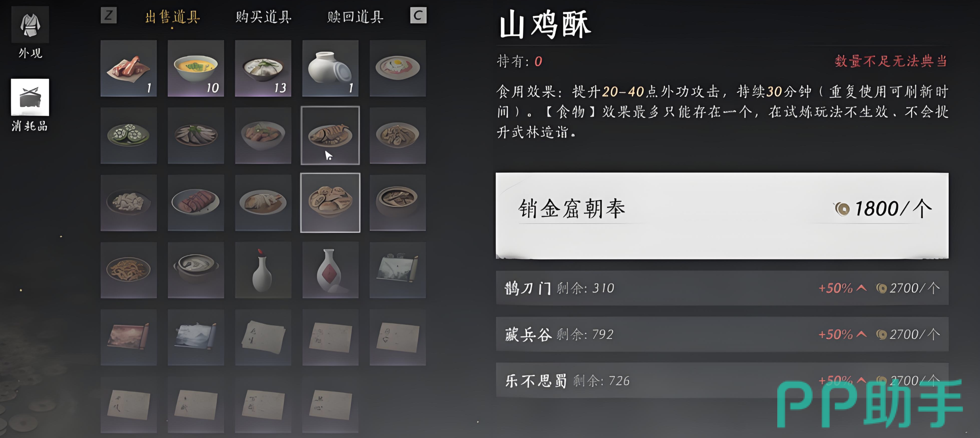Choose the 藏兵谷 buyer row
Viewport: 980px width, 438px height.
click(x=722, y=334)
